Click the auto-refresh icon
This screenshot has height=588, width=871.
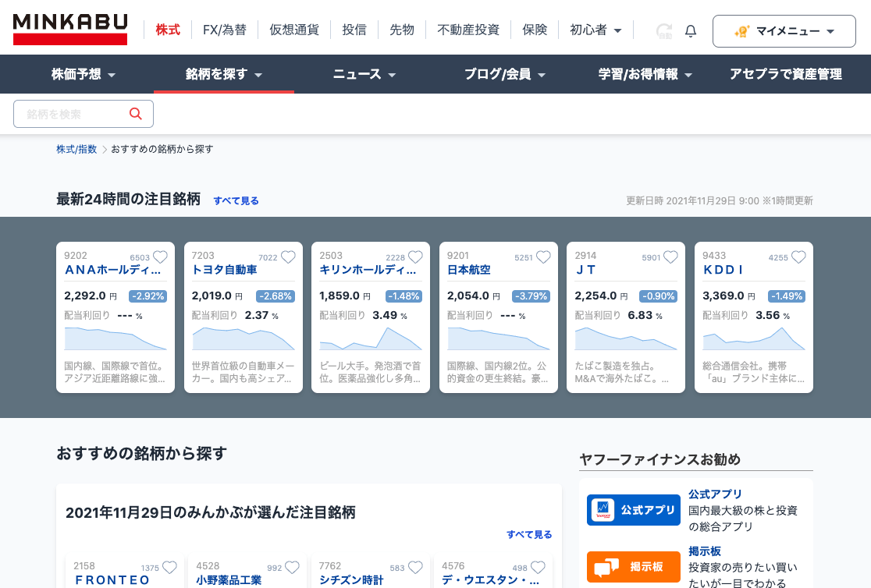664,31
